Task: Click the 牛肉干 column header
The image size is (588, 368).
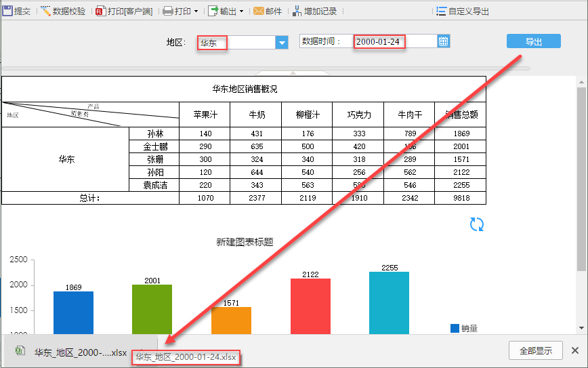Action: 409,115
